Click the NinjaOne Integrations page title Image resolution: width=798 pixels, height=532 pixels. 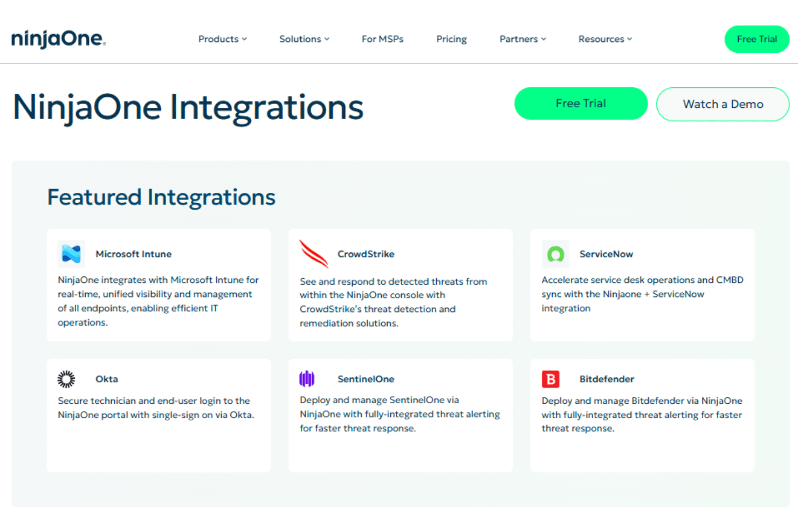click(x=188, y=107)
